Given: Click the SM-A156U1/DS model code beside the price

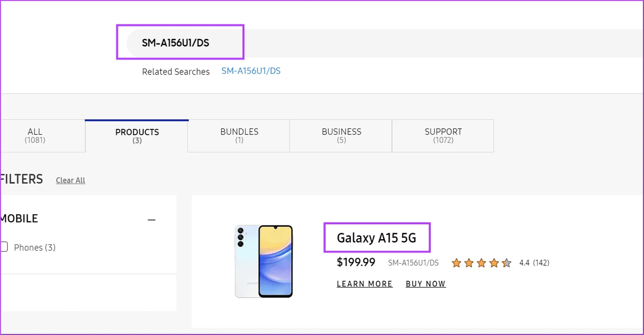Looking at the screenshot, I should (x=413, y=263).
